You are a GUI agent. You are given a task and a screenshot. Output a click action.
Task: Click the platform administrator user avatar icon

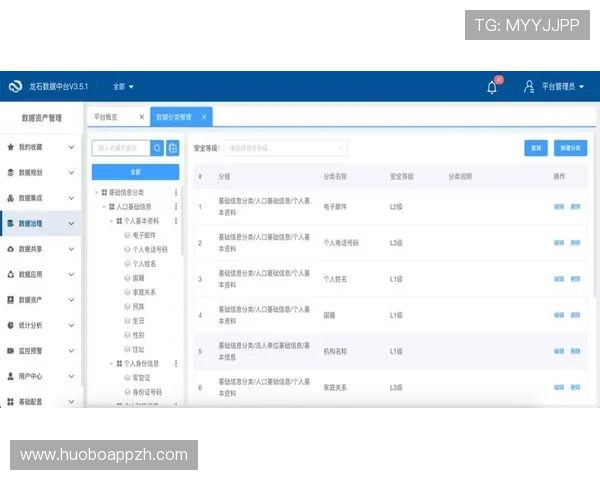(x=529, y=87)
